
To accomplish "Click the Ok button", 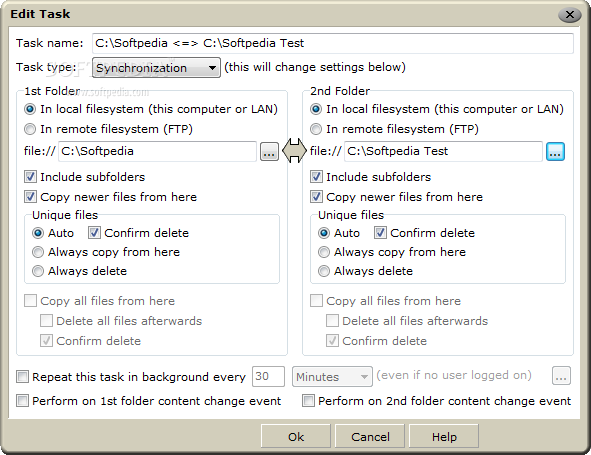I will point(296,437).
